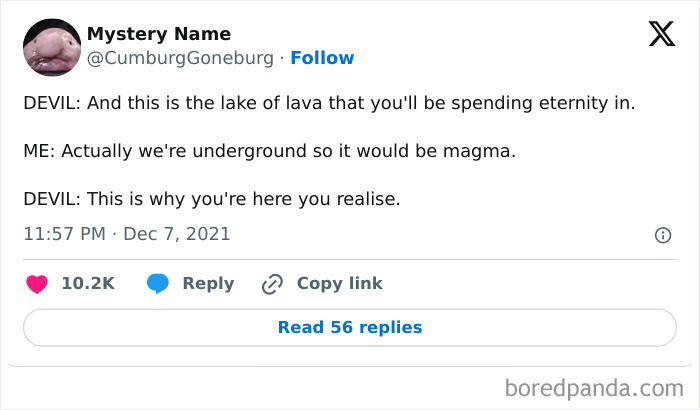Read 56 replies on this tweet
This screenshot has width=700, height=410.
click(x=350, y=327)
